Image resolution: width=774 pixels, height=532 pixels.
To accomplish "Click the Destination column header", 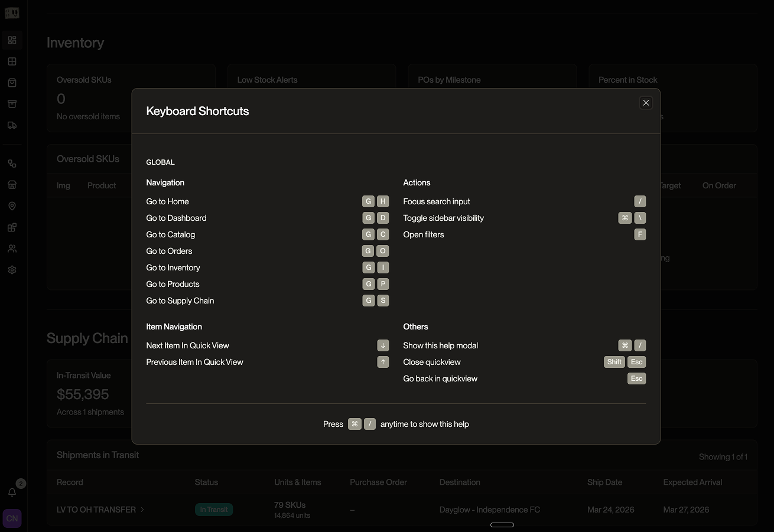I will (460, 482).
